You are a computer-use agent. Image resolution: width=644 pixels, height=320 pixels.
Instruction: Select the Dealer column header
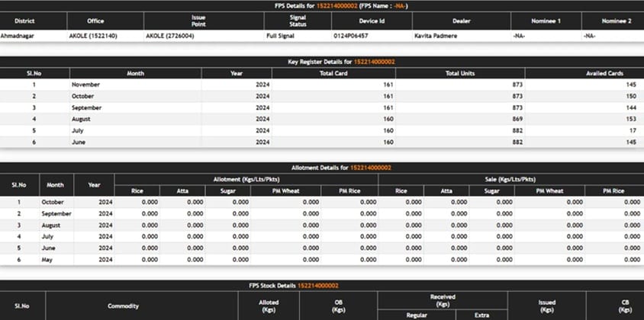pos(461,21)
